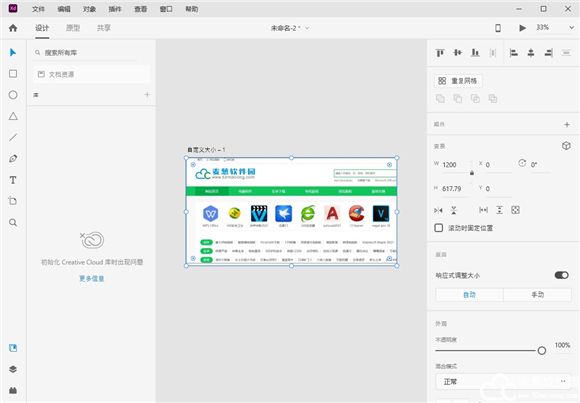This screenshot has width=580, height=403.
Task: Select the Artboard tool
Action: click(x=13, y=201)
